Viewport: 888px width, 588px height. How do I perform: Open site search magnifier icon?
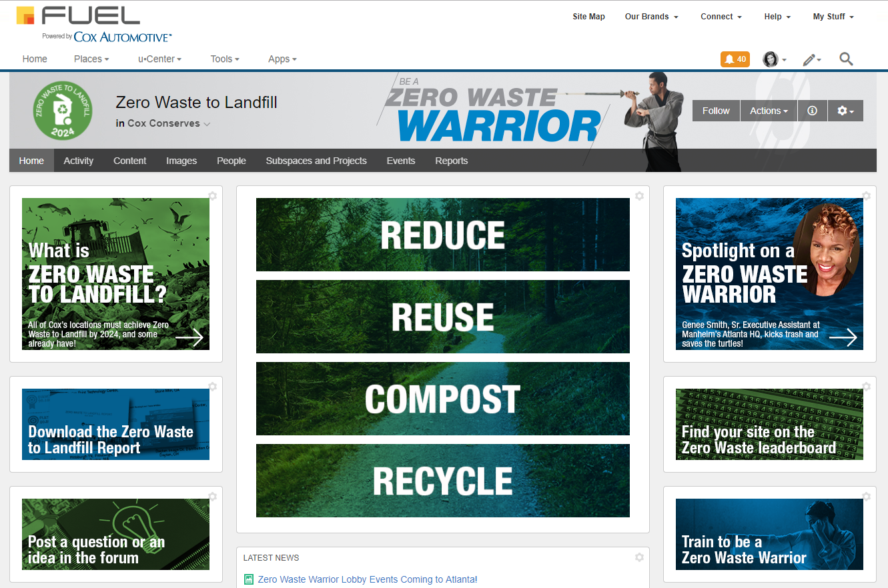(x=846, y=59)
